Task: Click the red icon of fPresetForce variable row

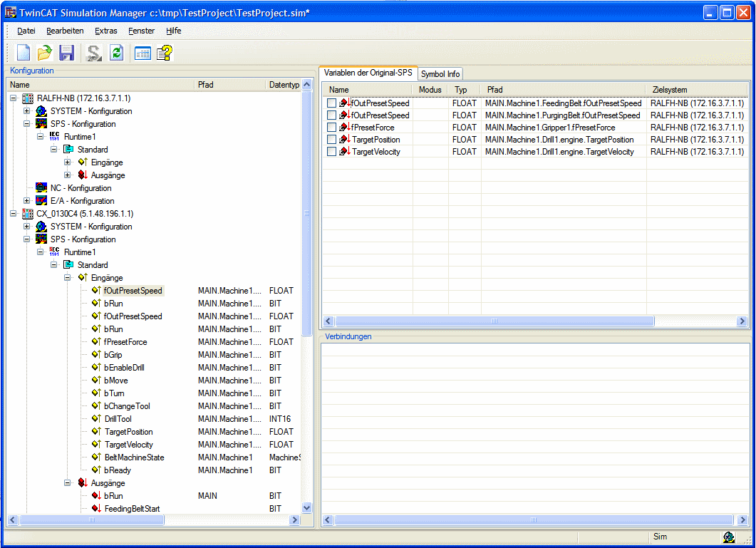Action: pos(345,127)
